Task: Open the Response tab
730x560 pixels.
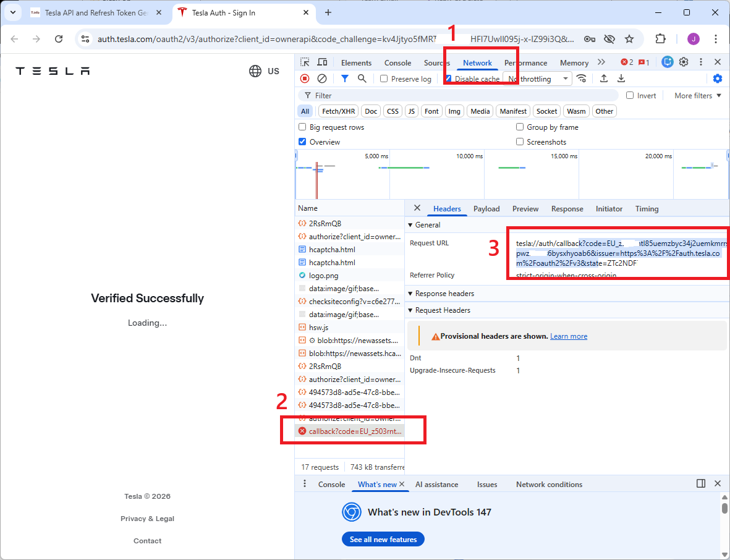Action: 567,209
